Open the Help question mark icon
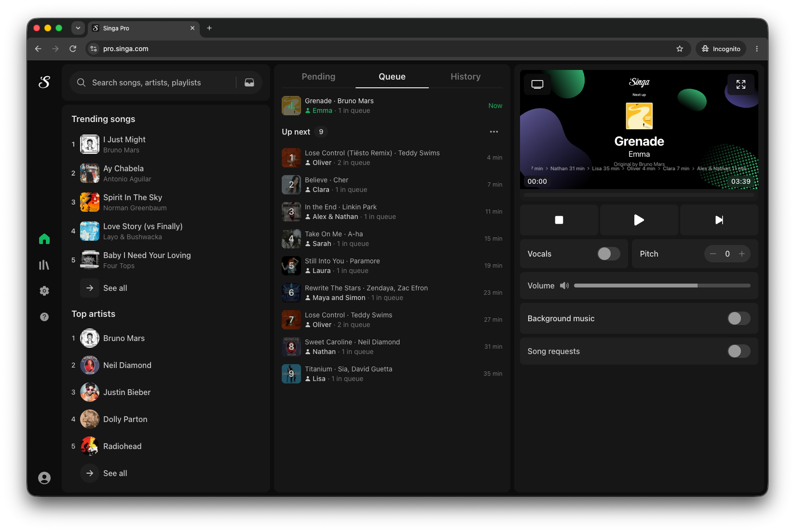The width and height of the screenshot is (795, 532). pyautogui.click(x=44, y=317)
